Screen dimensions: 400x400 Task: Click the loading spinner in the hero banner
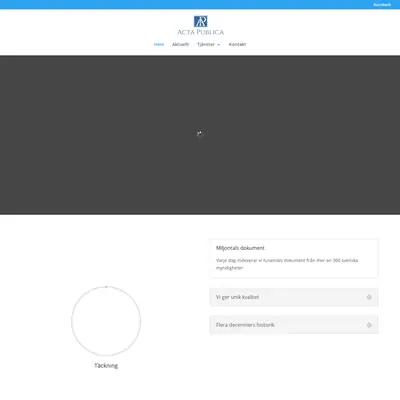(x=200, y=135)
